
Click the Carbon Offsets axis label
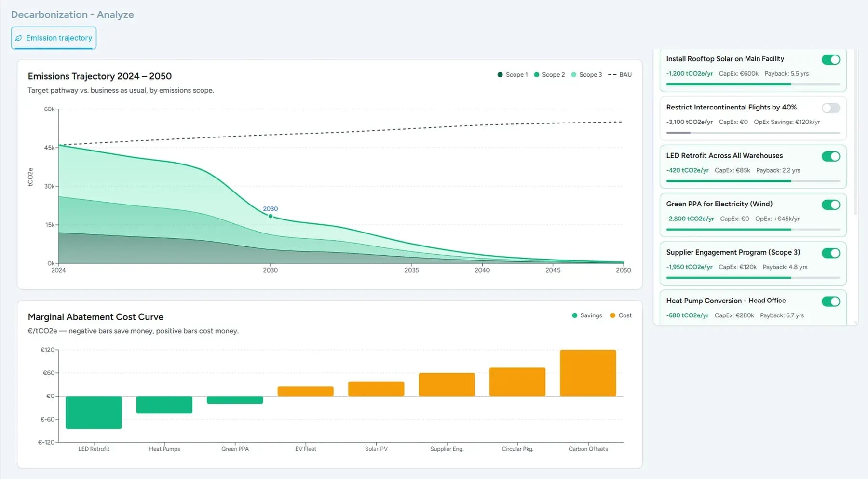[588, 449]
